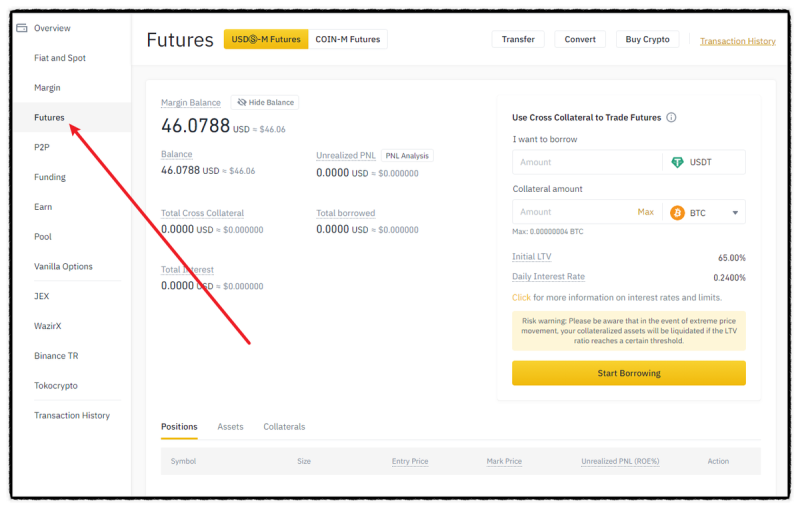800x509 pixels.
Task: Open Earn in the sidebar
Action: [x=43, y=207]
